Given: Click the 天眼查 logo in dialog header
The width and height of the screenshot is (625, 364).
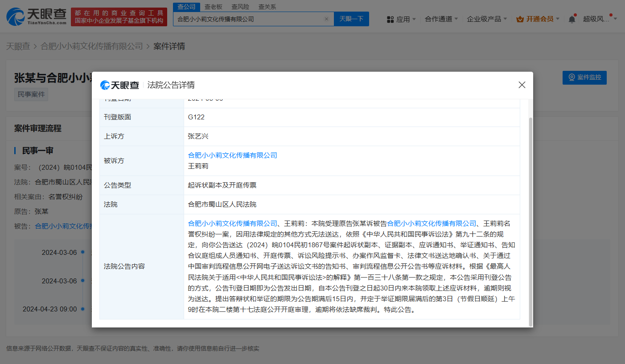Looking at the screenshot, I should (x=119, y=85).
